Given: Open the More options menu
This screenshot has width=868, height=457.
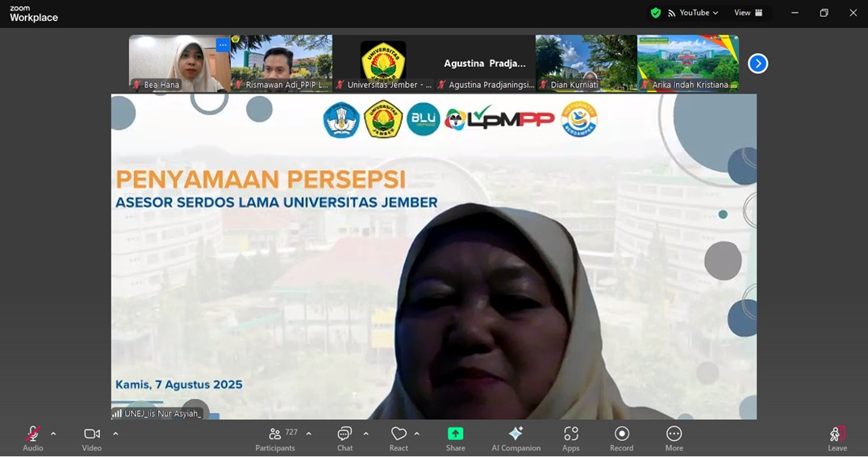Looking at the screenshot, I should point(674,438).
